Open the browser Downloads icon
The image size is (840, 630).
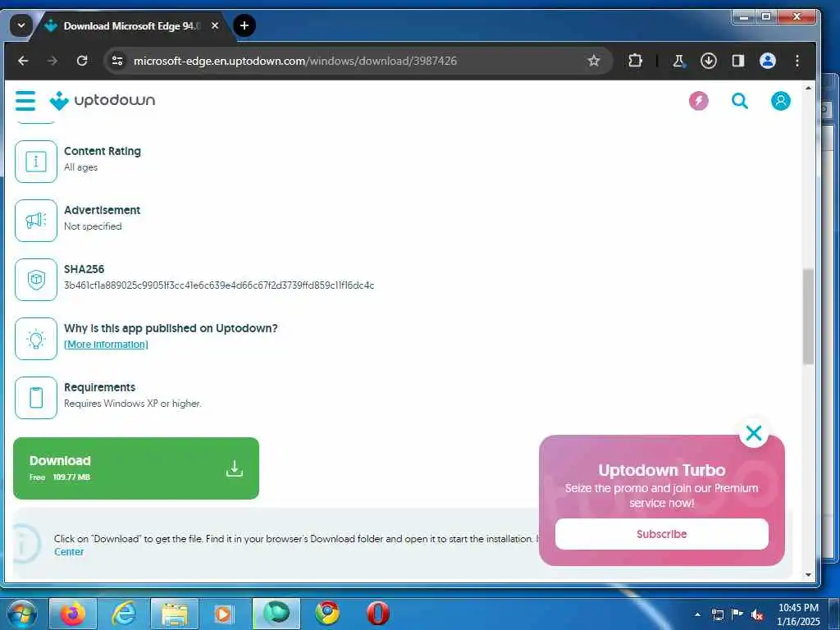pyautogui.click(x=708, y=61)
